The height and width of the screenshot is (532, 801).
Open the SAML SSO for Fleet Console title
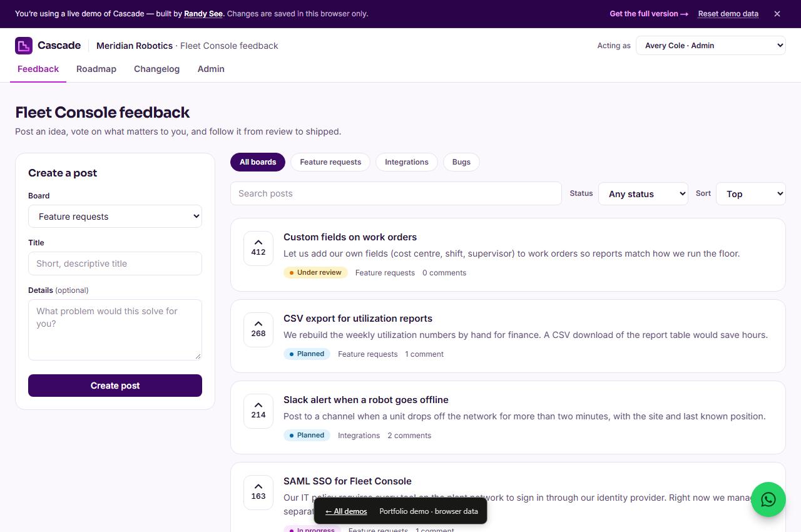347,481
